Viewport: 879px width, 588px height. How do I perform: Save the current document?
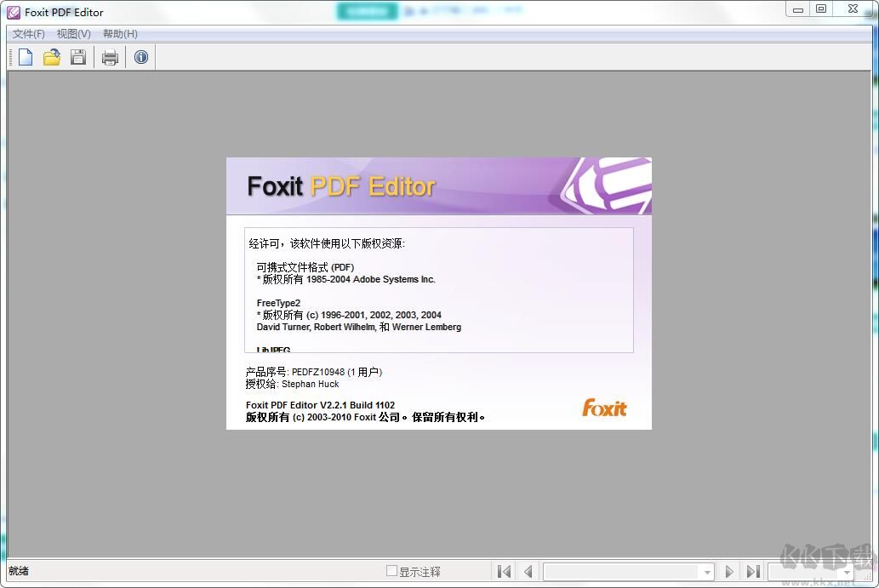pyautogui.click(x=77, y=56)
